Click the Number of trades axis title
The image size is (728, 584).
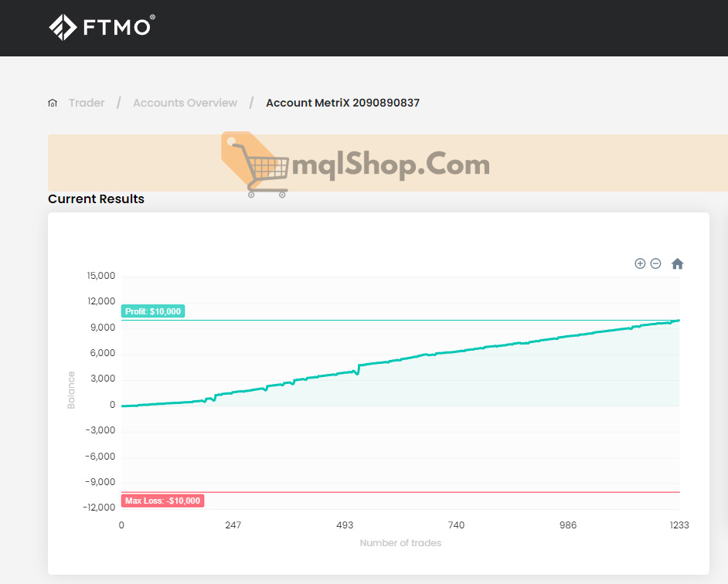[400, 543]
